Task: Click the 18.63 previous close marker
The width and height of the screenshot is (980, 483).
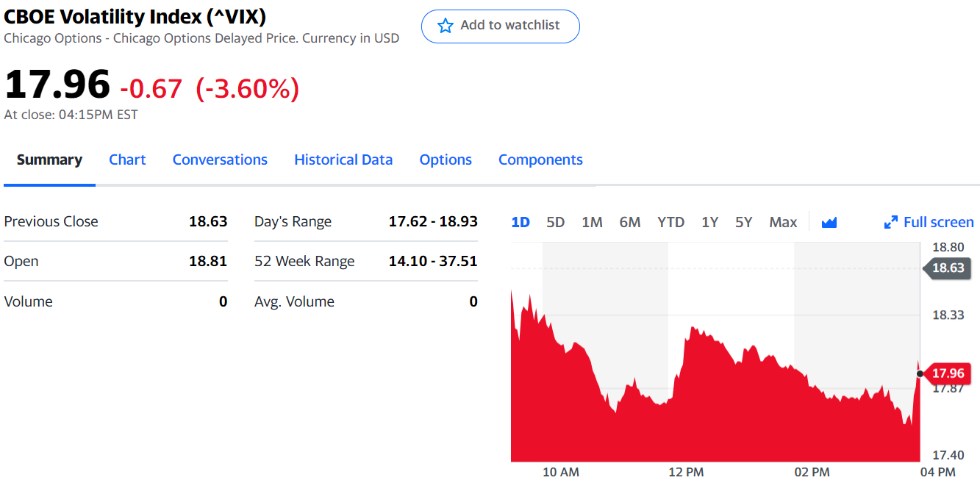Action: [947, 268]
